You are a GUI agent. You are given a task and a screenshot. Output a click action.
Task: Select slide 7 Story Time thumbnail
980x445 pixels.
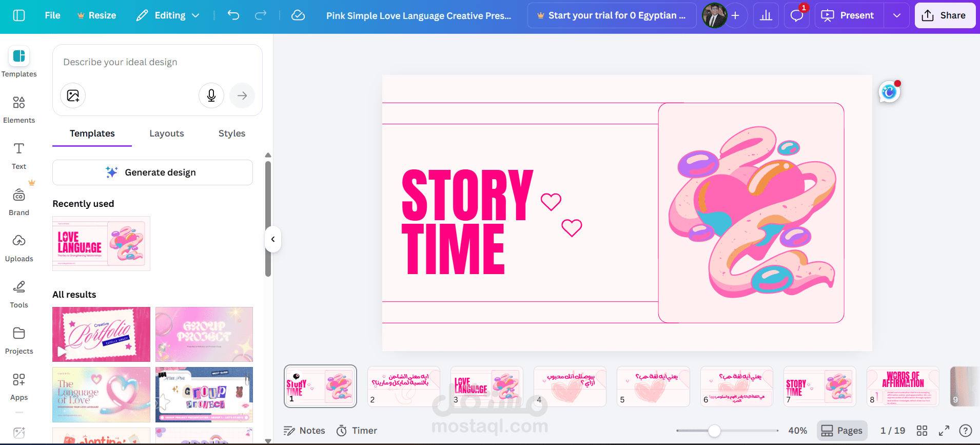pos(820,386)
